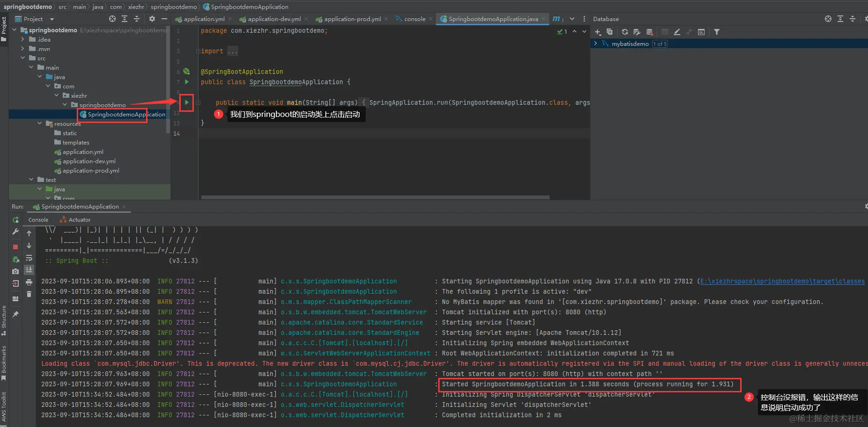The width and height of the screenshot is (868, 427).
Task: Open data source properties icon
Action: 637,32
